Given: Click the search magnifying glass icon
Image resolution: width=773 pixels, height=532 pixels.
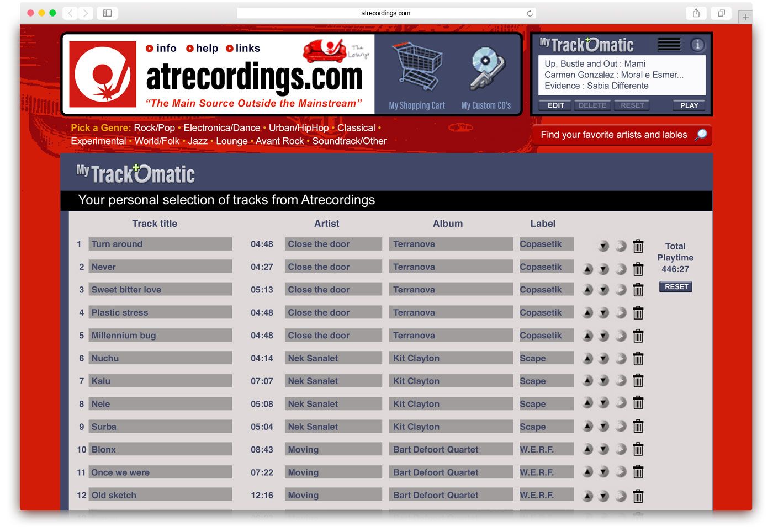Looking at the screenshot, I should pos(701,135).
